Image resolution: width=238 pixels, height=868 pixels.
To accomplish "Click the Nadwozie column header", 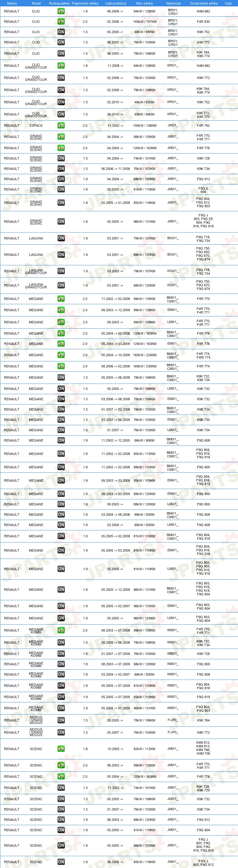I will click(x=173, y=3).
